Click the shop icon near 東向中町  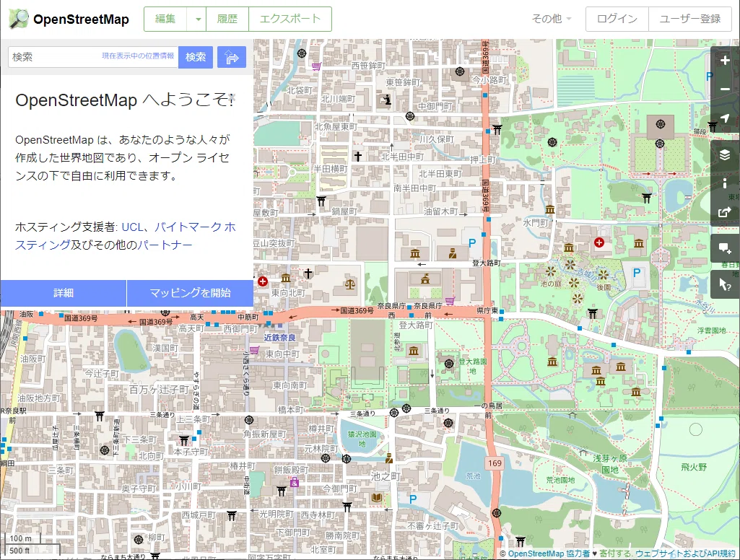point(254,350)
